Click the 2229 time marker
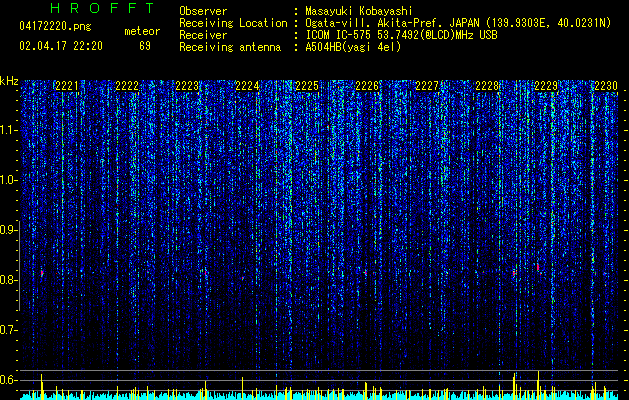This screenshot has height=400, width=629. [x=546, y=86]
